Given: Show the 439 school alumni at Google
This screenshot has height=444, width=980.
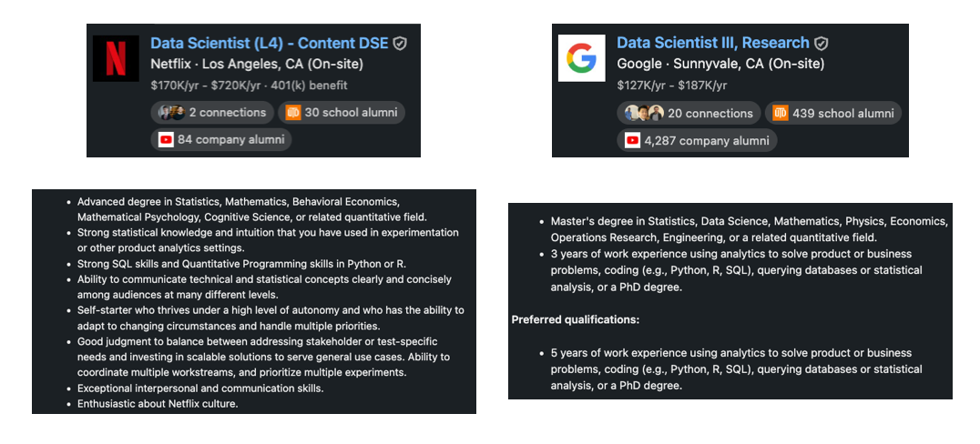Looking at the screenshot, I should click(x=832, y=114).
